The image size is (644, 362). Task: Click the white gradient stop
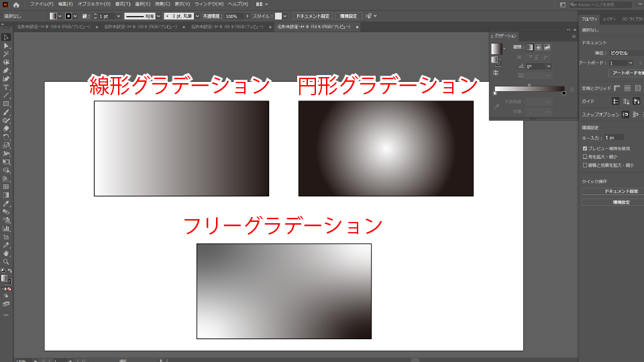[495, 93]
